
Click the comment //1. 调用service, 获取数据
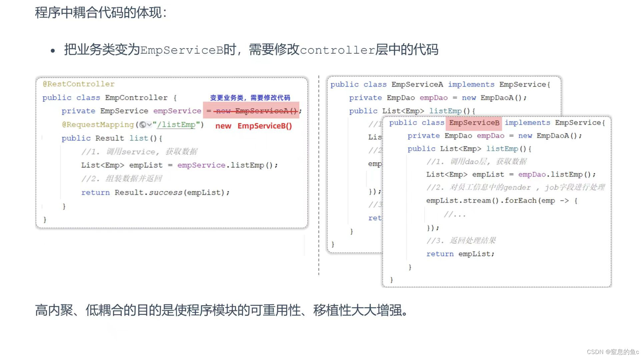click(x=139, y=152)
